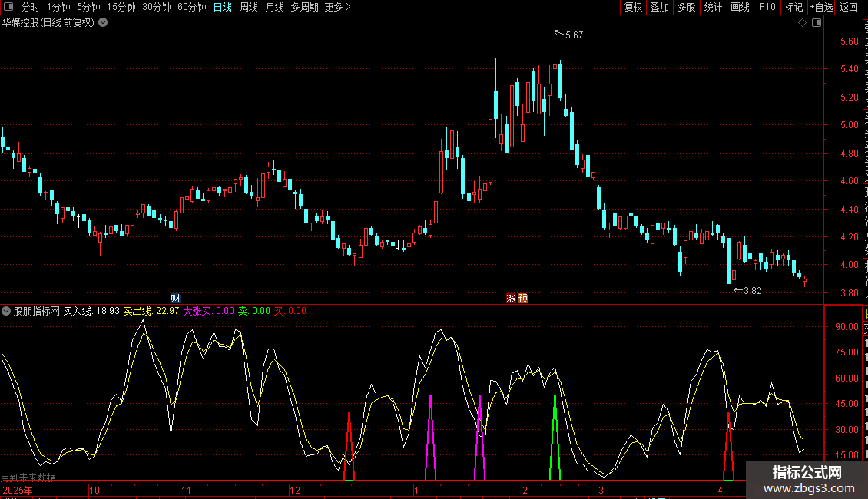The height and width of the screenshot is (499, 868).
Task: Click the 3.80 price axis label
Action: [849, 292]
